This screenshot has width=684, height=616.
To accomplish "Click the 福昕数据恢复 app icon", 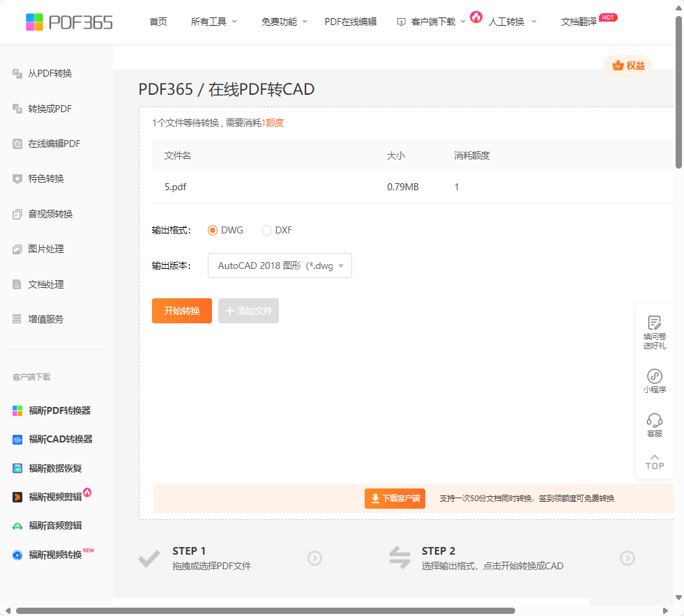I will click(17, 468).
